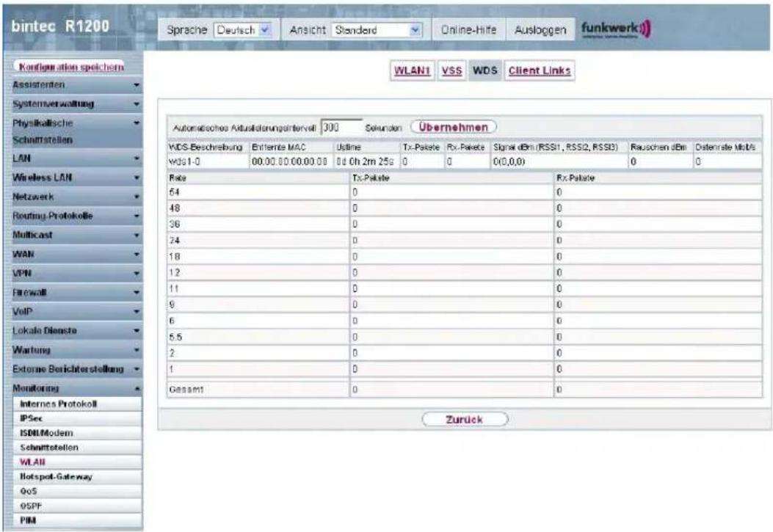Collapse the Monitoring menu
Image resolution: width=773 pixels, height=532 pixels.
(x=77, y=388)
